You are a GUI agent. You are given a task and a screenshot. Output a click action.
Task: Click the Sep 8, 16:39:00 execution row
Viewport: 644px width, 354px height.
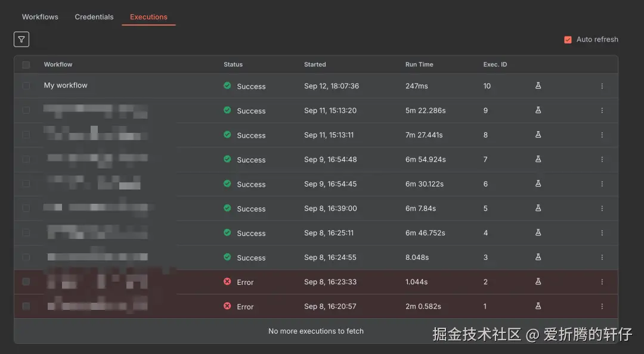coord(330,209)
